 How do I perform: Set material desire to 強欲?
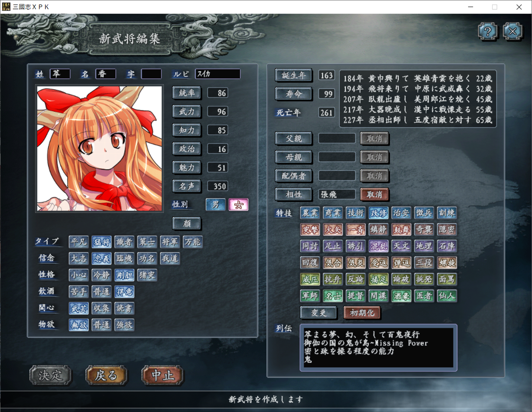point(124,325)
